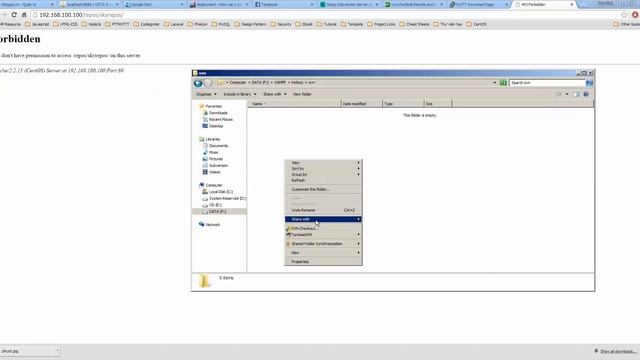Screen dimensions: 640x360
Task: Click the Name column header
Action: [294, 104]
